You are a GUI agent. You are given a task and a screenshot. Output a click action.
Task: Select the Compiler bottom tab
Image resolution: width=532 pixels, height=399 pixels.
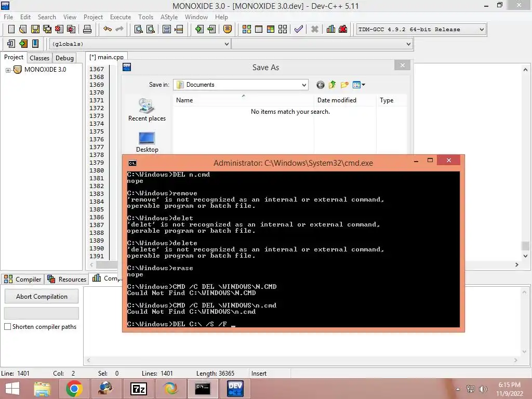click(x=23, y=279)
